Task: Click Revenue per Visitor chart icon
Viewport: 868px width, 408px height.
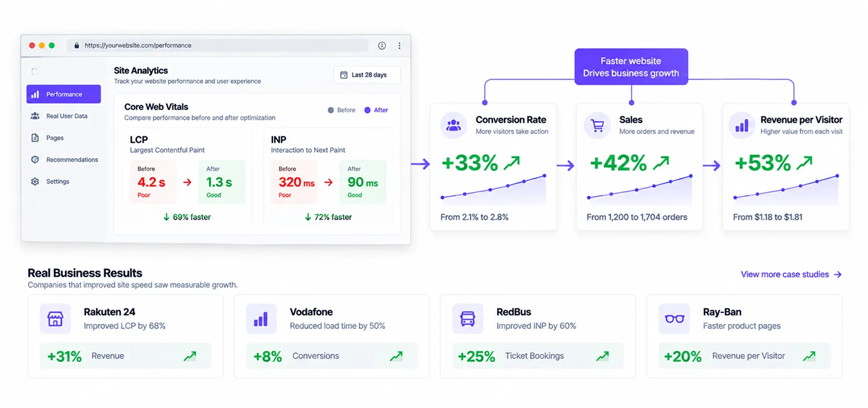Action: (x=741, y=125)
